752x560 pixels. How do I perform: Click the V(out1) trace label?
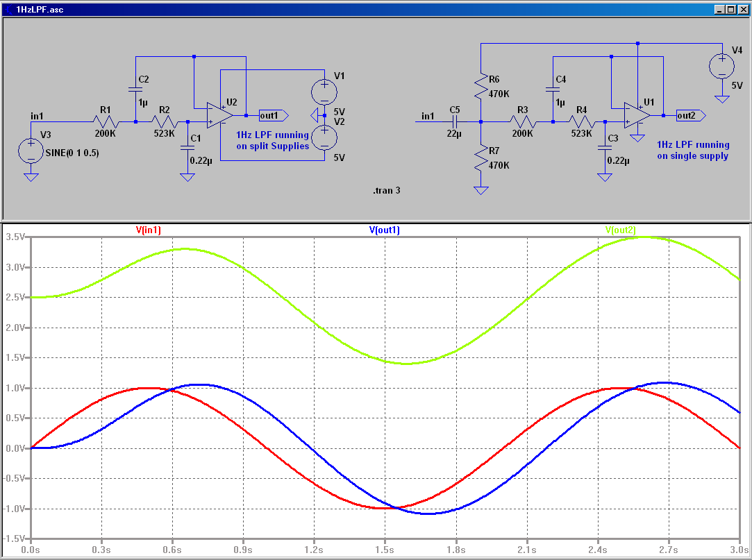coord(384,230)
